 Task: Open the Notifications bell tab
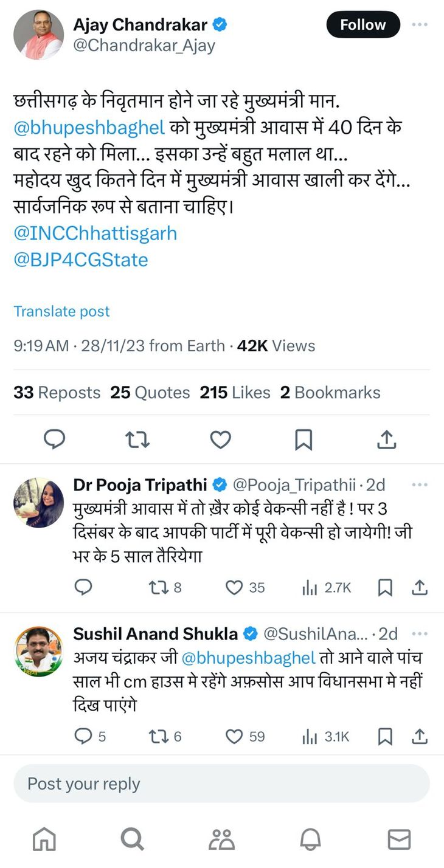point(310,839)
